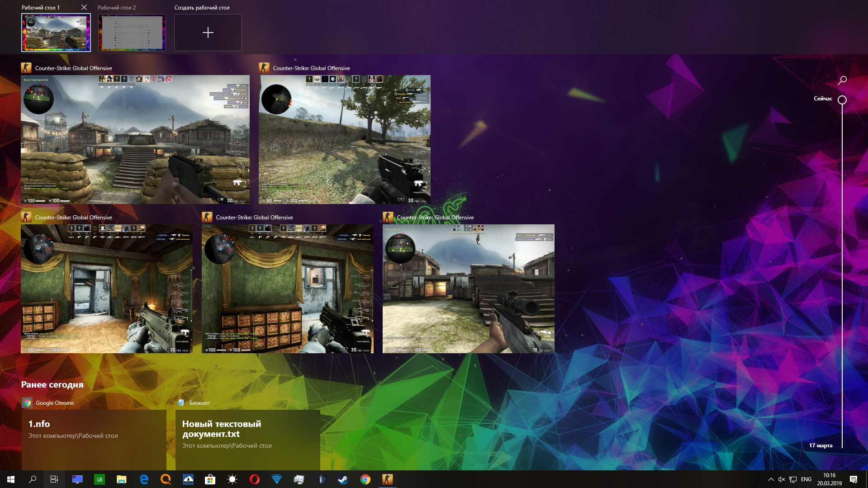868x488 pixels.
Task: Open timeline search magnifier icon
Action: [x=842, y=81]
